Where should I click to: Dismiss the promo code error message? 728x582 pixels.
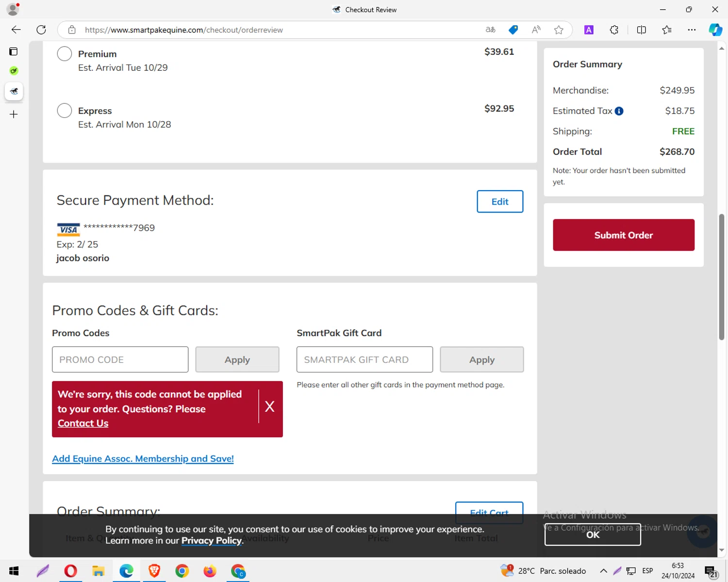270,406
